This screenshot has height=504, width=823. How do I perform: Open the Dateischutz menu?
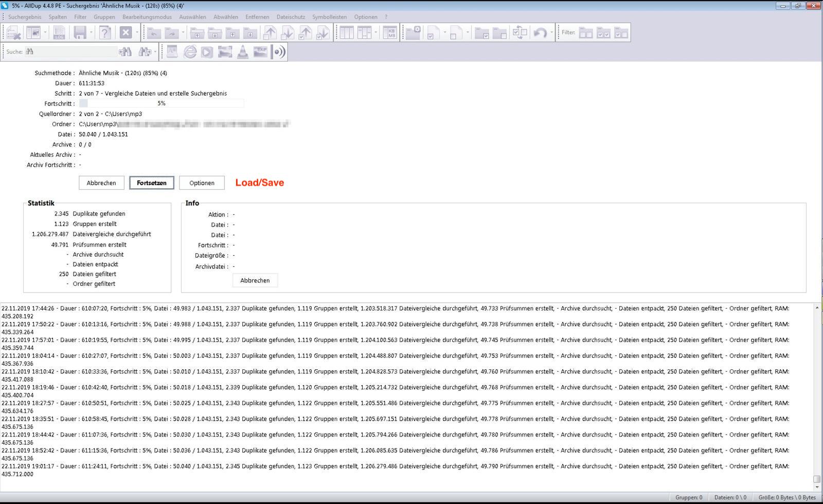tap(291, 17)
